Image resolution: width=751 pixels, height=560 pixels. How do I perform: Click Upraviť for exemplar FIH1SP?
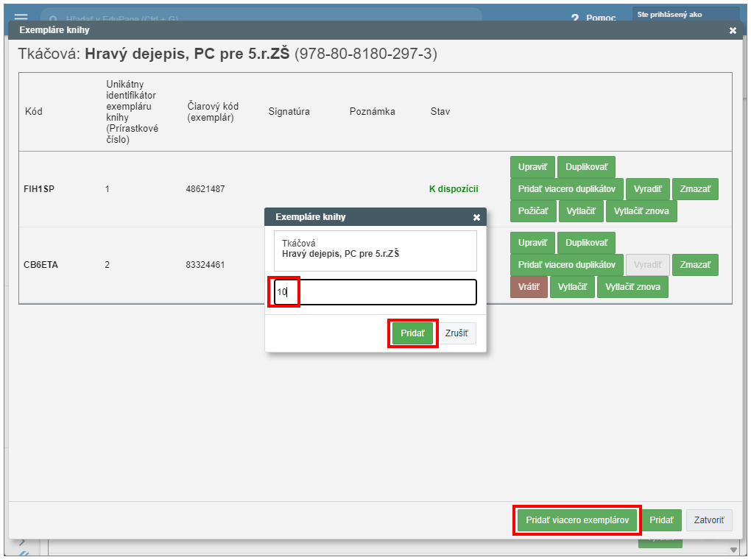(x=532, y=167)
